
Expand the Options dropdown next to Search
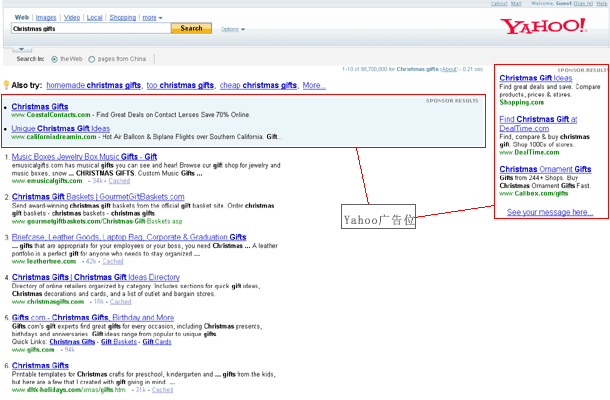coord(231,29)
